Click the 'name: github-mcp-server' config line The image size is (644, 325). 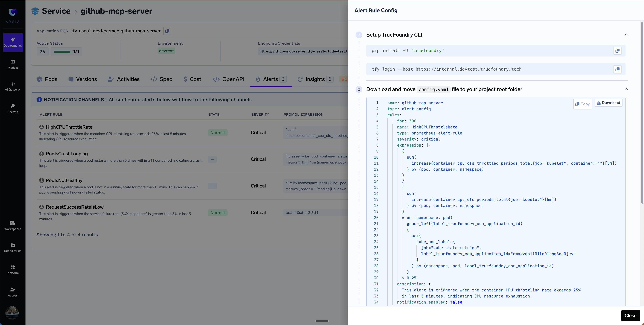(415, 103)
